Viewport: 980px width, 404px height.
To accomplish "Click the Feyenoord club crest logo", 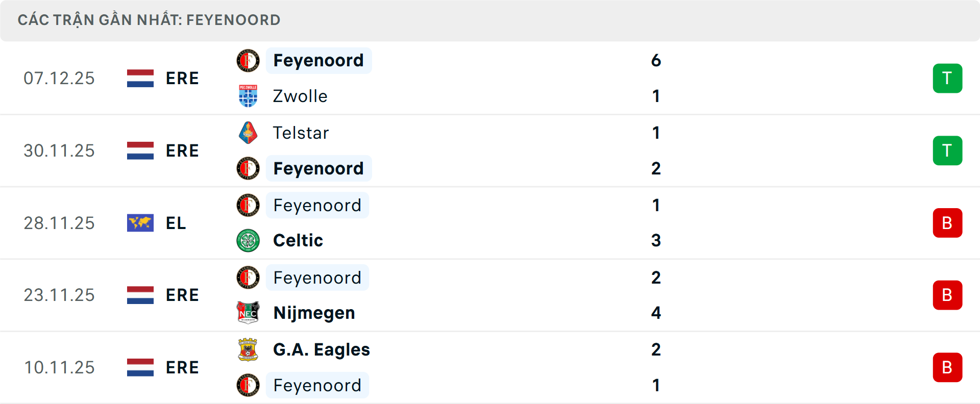I will point(248,61).
